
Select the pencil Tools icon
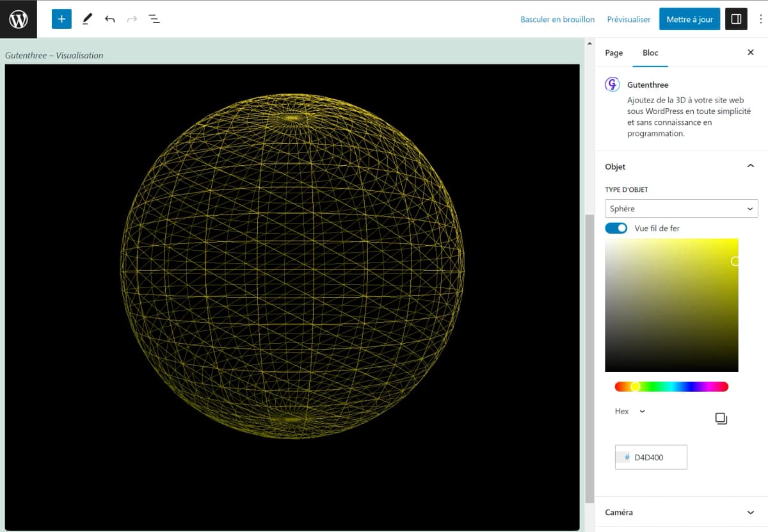click(x=88, y=19)
